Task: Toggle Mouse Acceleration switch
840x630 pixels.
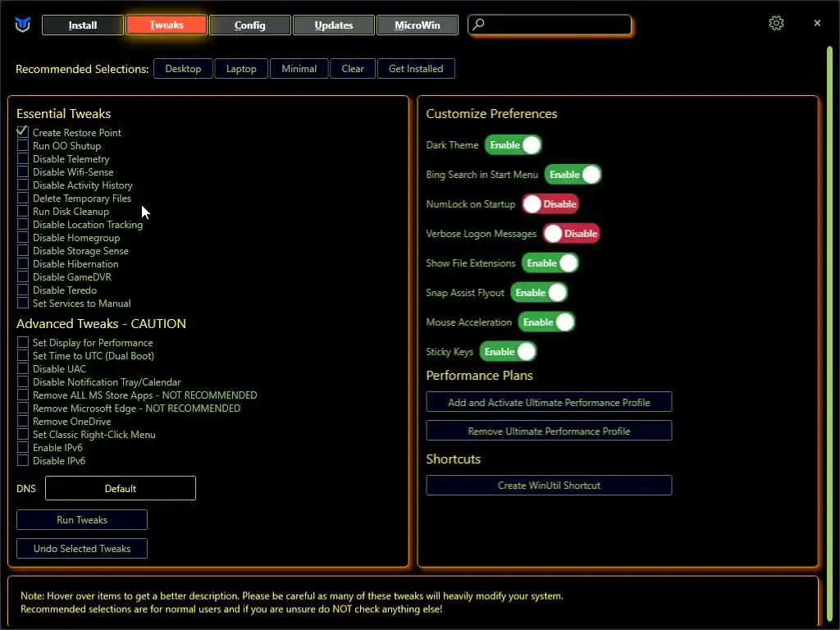Action: [x=546, y=322]
